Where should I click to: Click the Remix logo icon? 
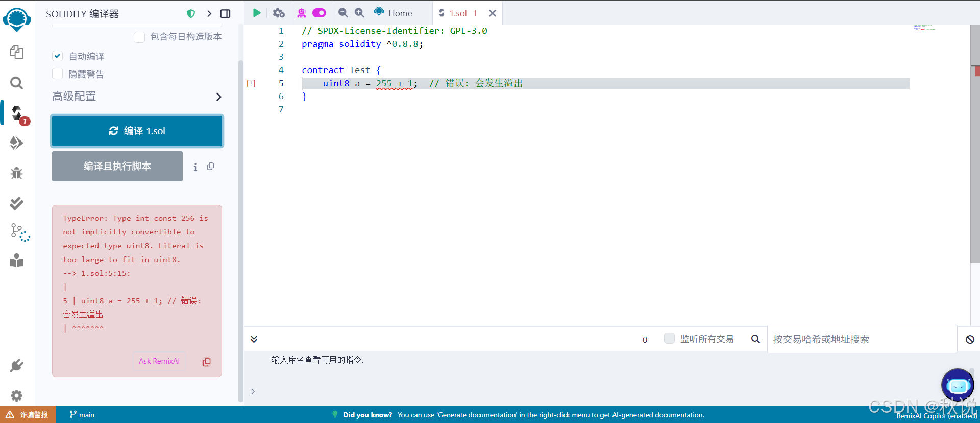[17, 19]
